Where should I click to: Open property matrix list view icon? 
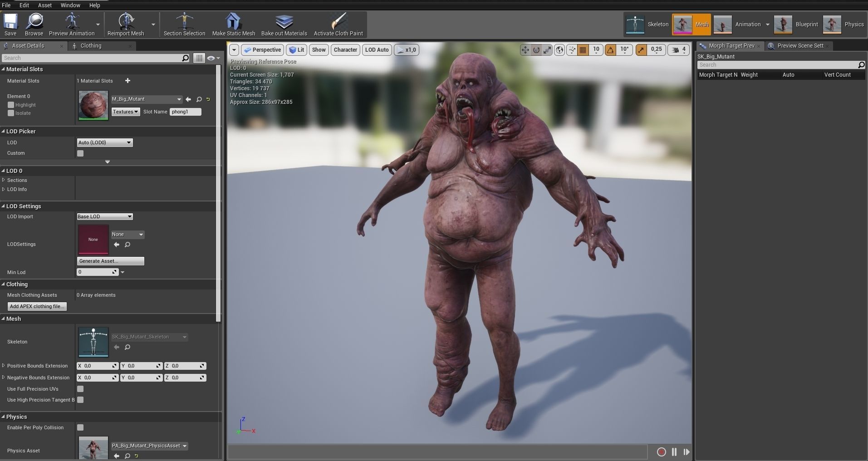coord(199,58)
